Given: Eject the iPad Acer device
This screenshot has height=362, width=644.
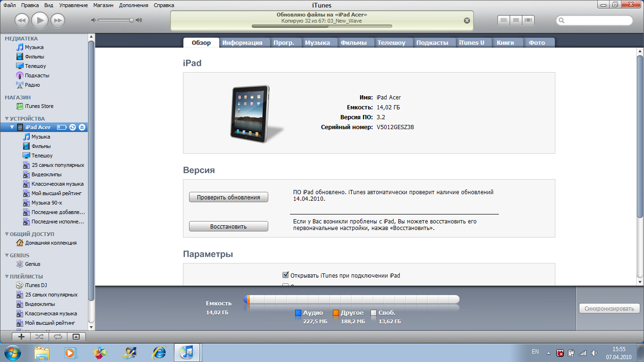Looking at the screenshot, I should 82,127.
